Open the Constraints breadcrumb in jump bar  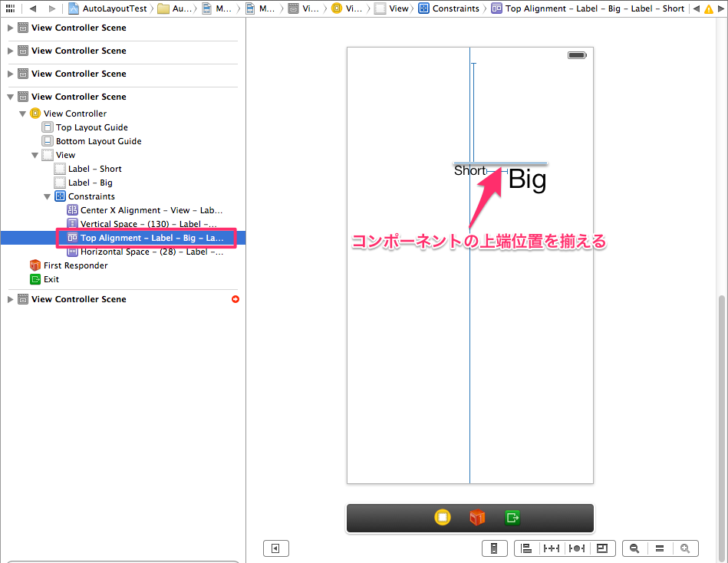click(449, 8)
